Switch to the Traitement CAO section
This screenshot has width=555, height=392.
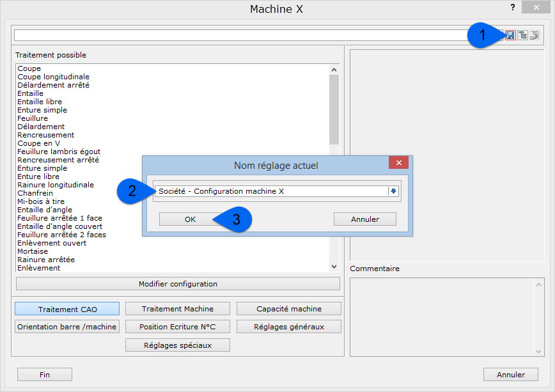coord(67,309)
